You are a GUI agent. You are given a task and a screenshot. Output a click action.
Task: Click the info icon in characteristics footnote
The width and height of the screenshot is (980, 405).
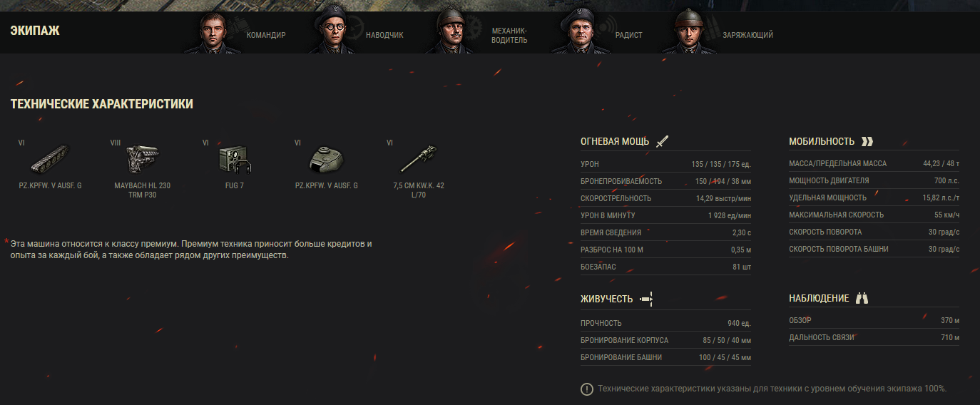coord(586,389)
